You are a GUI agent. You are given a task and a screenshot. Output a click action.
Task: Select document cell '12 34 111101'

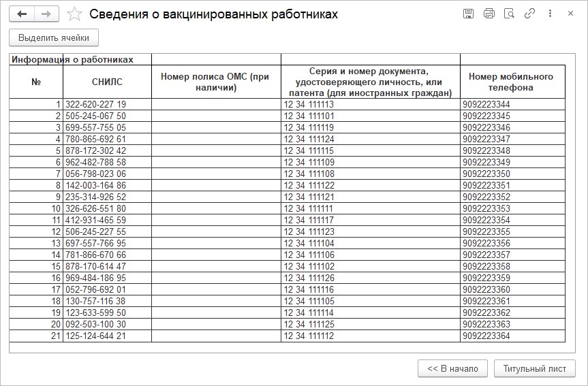[x=371, y=116]
